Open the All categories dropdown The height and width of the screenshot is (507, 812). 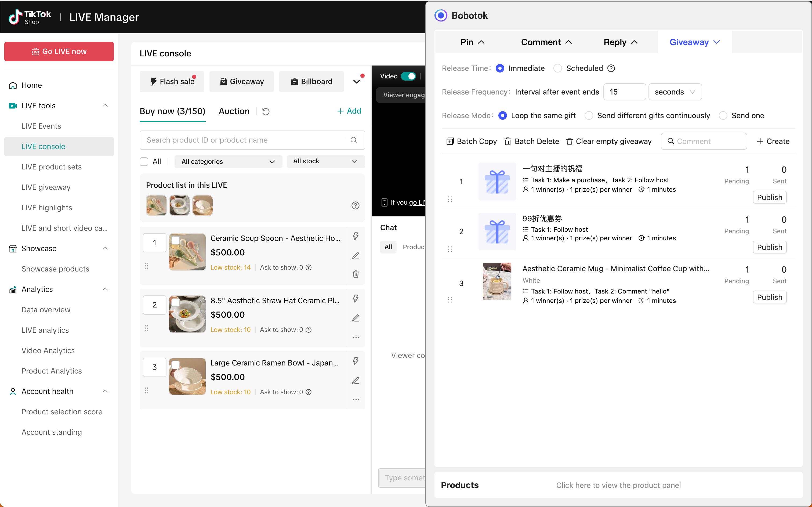coord(228,162)
